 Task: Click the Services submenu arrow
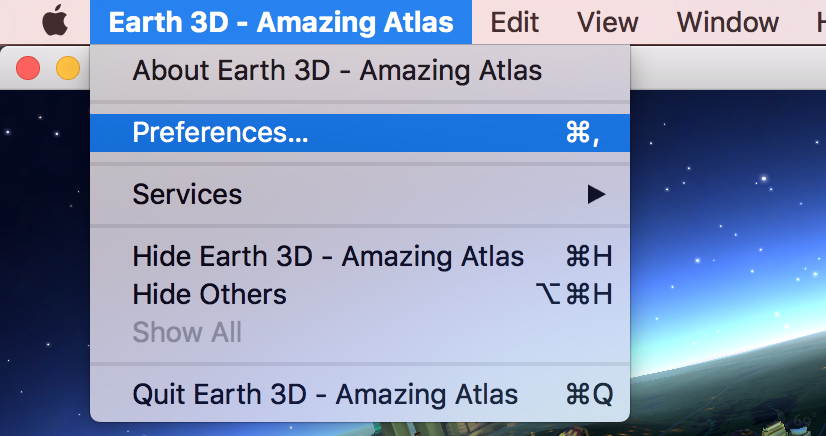pos(596,194)
